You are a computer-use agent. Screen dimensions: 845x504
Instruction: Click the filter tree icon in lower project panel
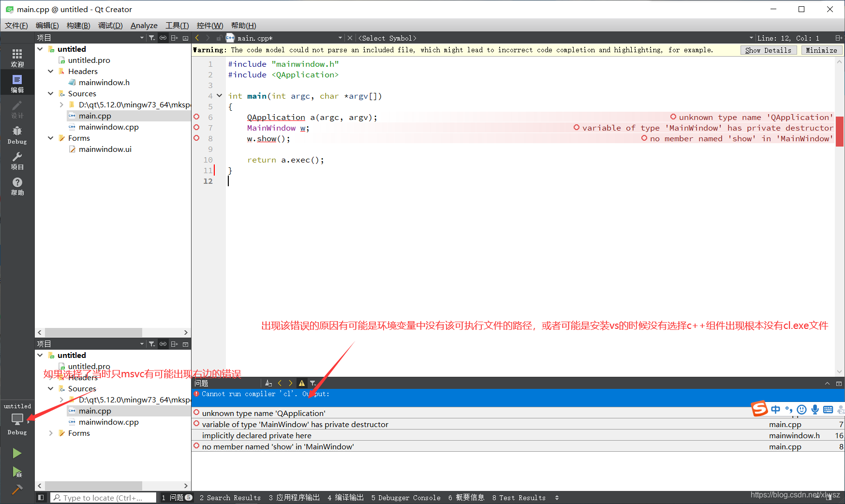152,344
